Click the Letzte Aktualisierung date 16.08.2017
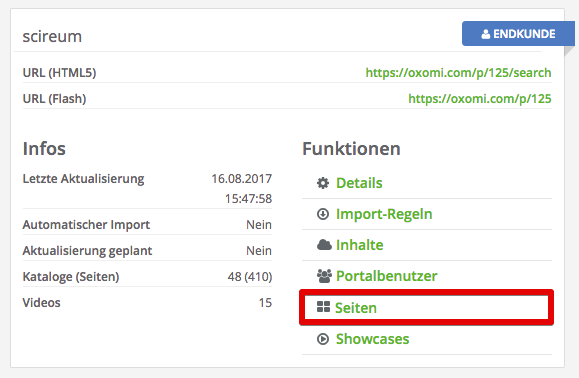 (241, 179)
